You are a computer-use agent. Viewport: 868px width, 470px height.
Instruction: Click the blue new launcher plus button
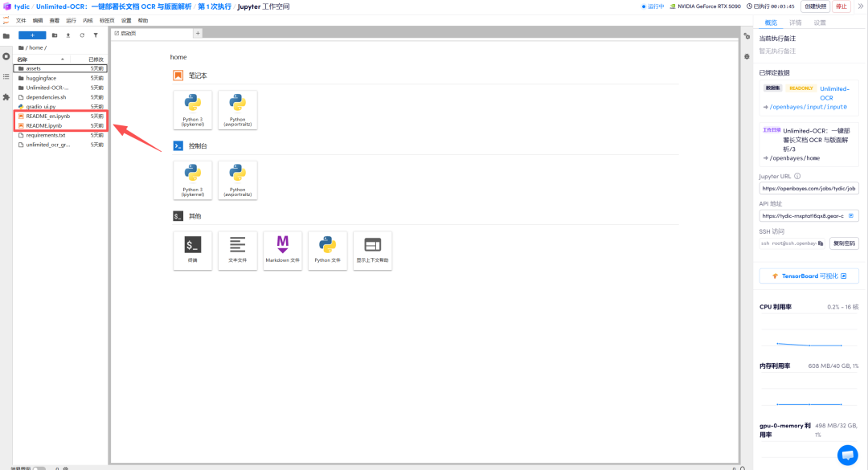point(32,35)
